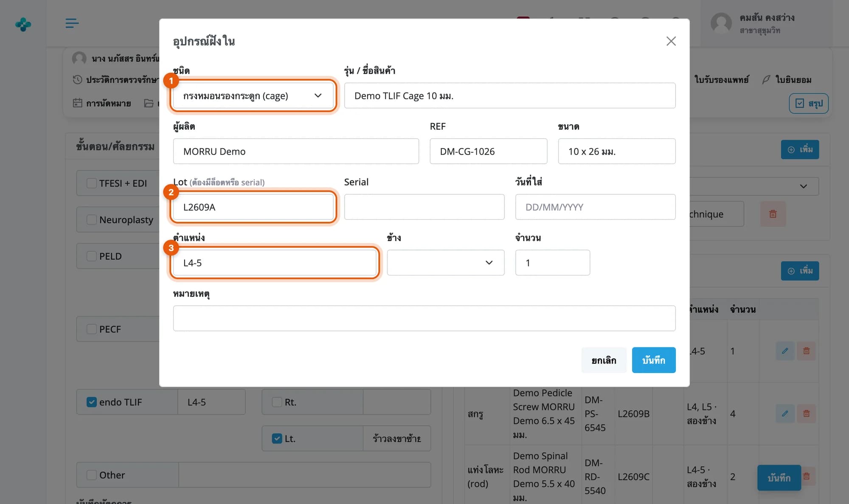Uncheck the Lt. checkbox
849x504 pixels.
point(277,439)
